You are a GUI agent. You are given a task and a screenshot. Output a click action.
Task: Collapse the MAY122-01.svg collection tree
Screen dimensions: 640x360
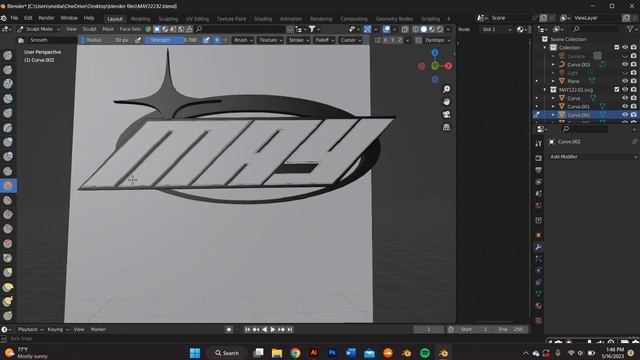545,90
